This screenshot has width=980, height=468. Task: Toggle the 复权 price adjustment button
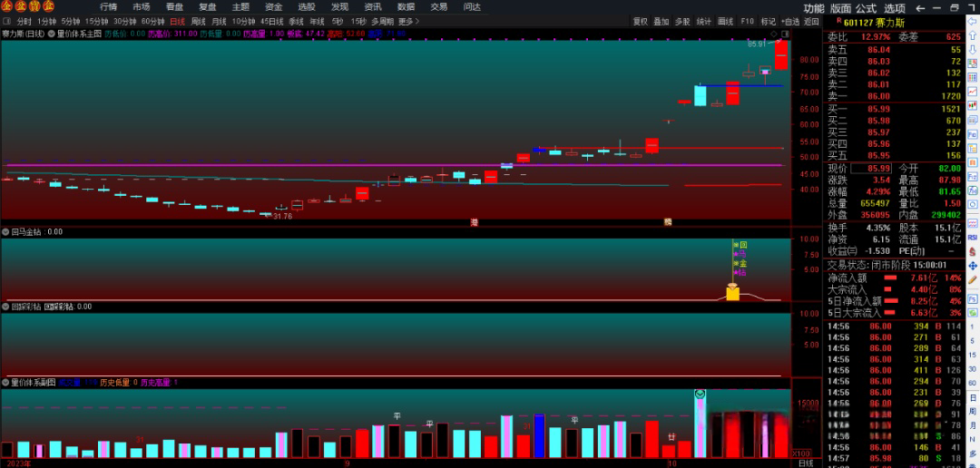641,21
